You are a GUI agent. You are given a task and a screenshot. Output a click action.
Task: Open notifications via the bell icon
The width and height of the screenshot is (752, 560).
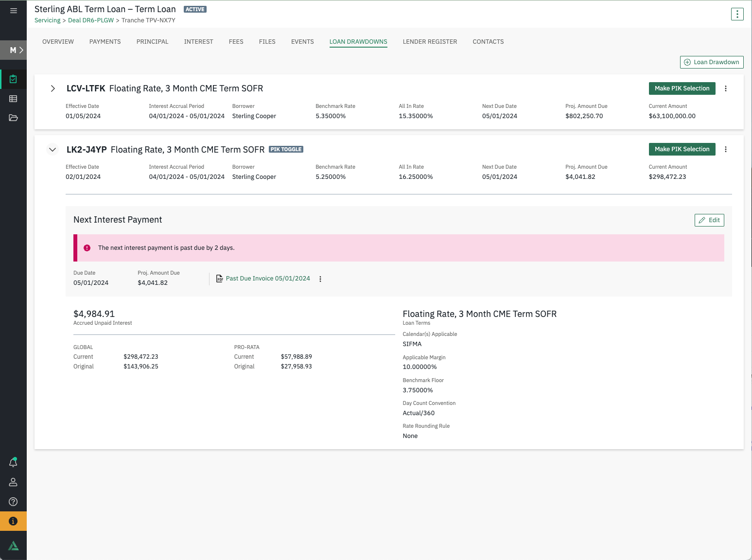click(13, 462)
